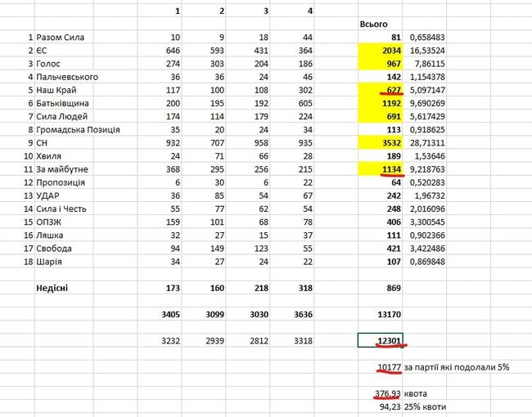
Task: Select the 'Батьківщина' cell
Action: 62,103
